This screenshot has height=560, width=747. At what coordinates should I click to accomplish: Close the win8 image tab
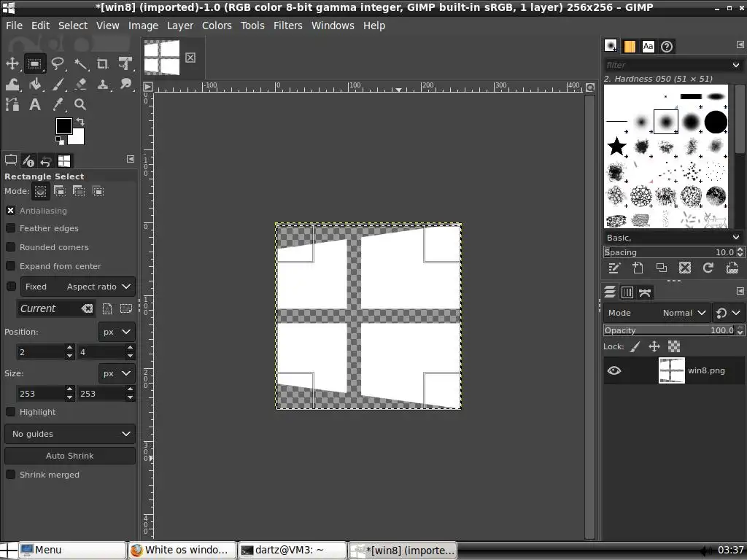coord(190,58)
